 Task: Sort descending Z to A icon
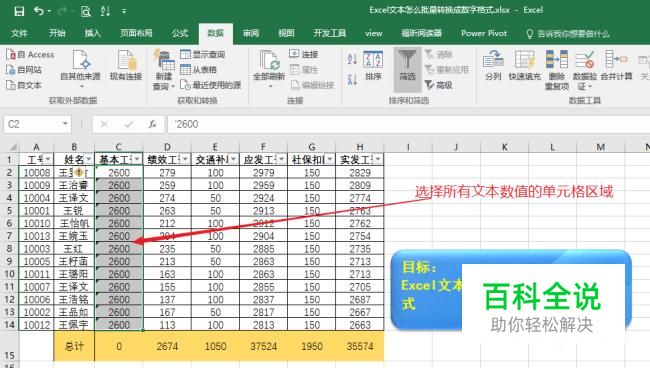point(352,79)
